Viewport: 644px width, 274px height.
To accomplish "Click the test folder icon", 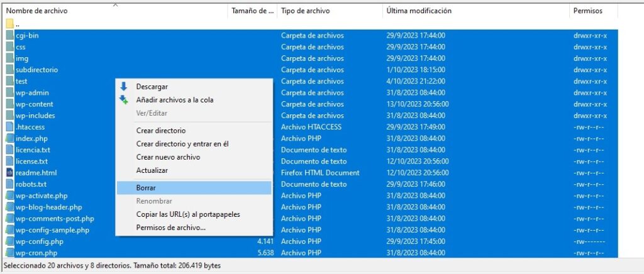I will (x=10, y=81).
